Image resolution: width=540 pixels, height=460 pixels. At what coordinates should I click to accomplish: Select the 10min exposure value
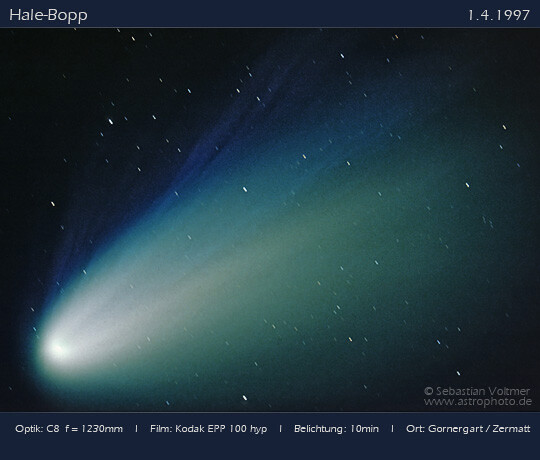coord(364,429)
